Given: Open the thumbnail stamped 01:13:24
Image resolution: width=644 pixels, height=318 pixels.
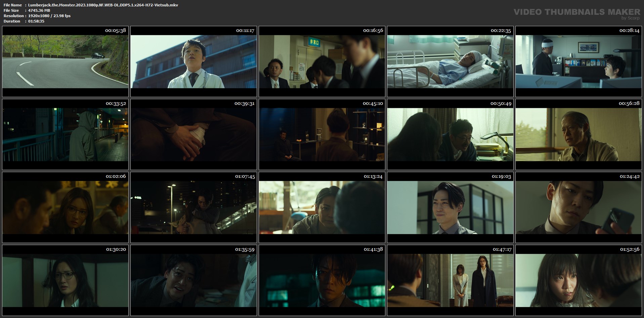Looking at the screenshot, I should point(322,207).
